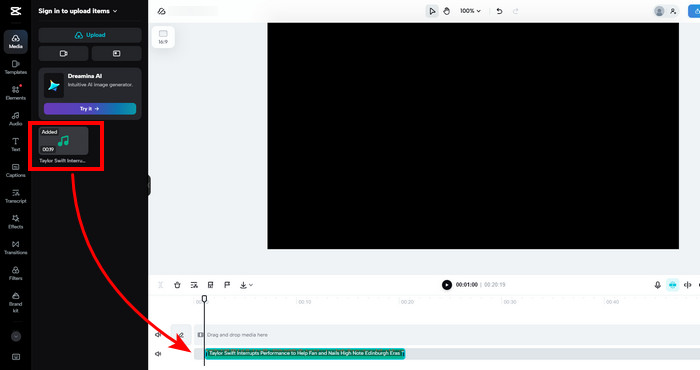Click the black video preview canvas
This screenshot has width=700, height=370.
point(473,136)
